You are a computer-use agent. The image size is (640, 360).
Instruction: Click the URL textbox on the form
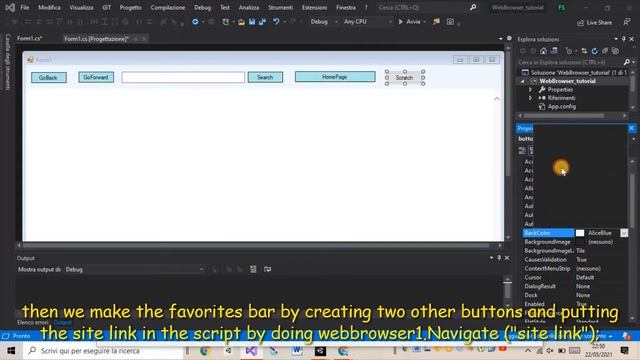[183, 78]
